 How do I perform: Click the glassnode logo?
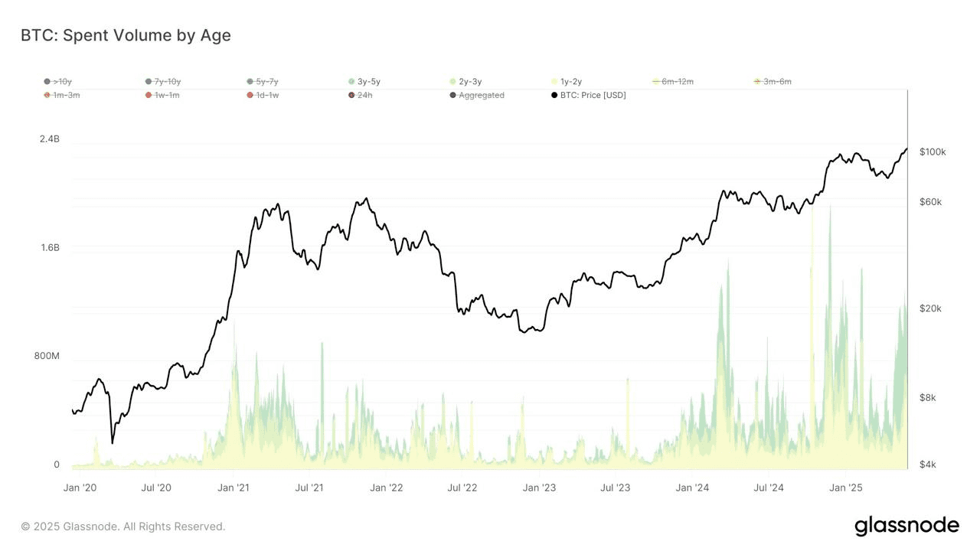pyautogui.click(x=906, y=526)
